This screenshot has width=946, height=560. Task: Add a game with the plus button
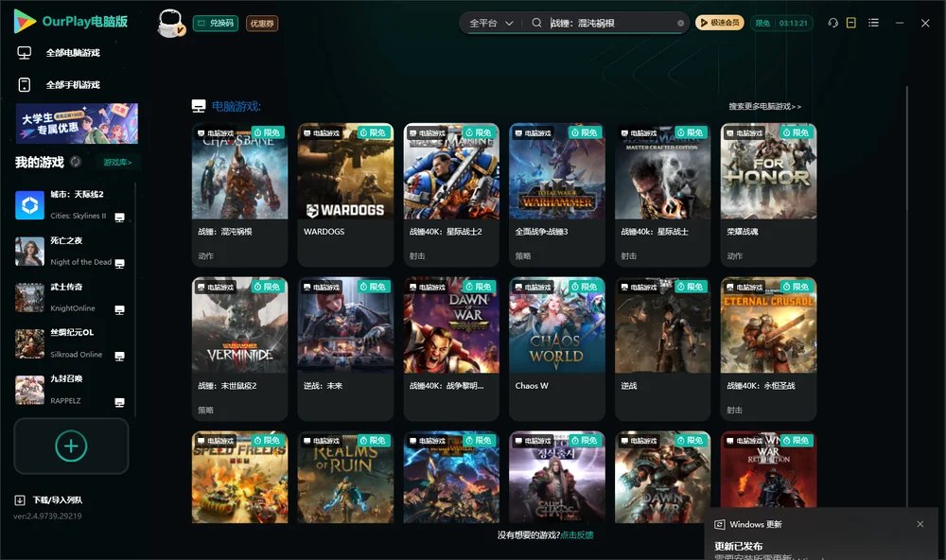71,446
